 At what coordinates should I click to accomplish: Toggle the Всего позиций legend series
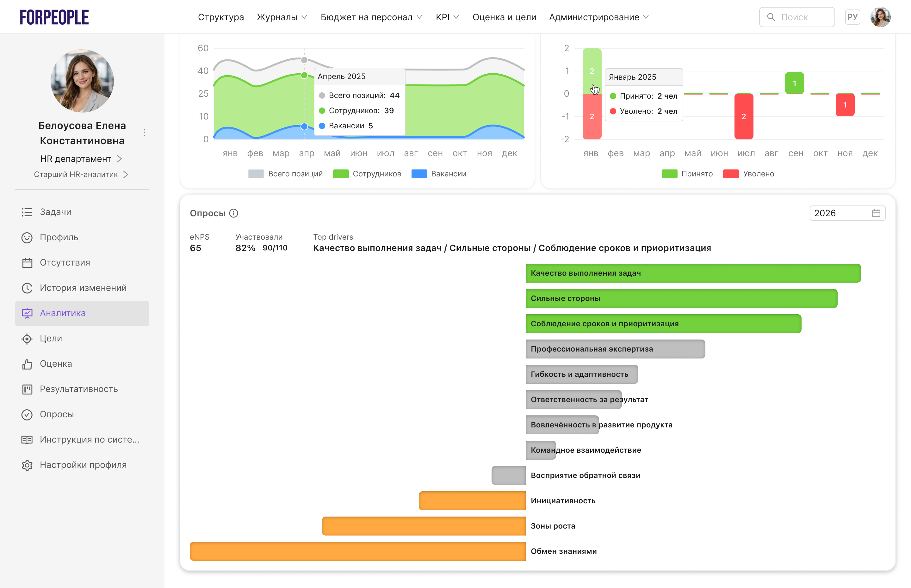point(285,174)
